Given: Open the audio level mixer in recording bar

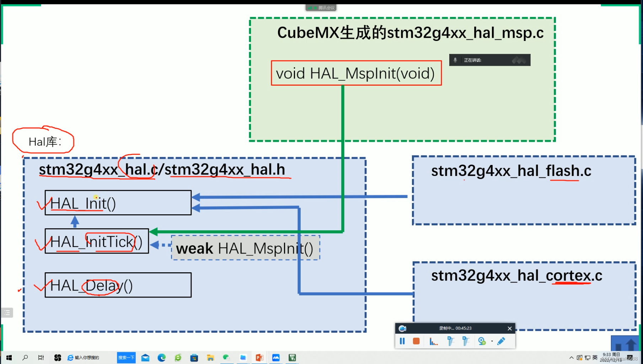Looking at the screenshot, I should 433,341.
